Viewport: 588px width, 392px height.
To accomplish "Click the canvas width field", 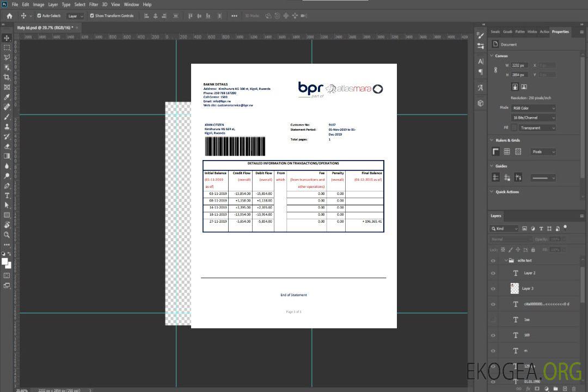I will [520, 65].
